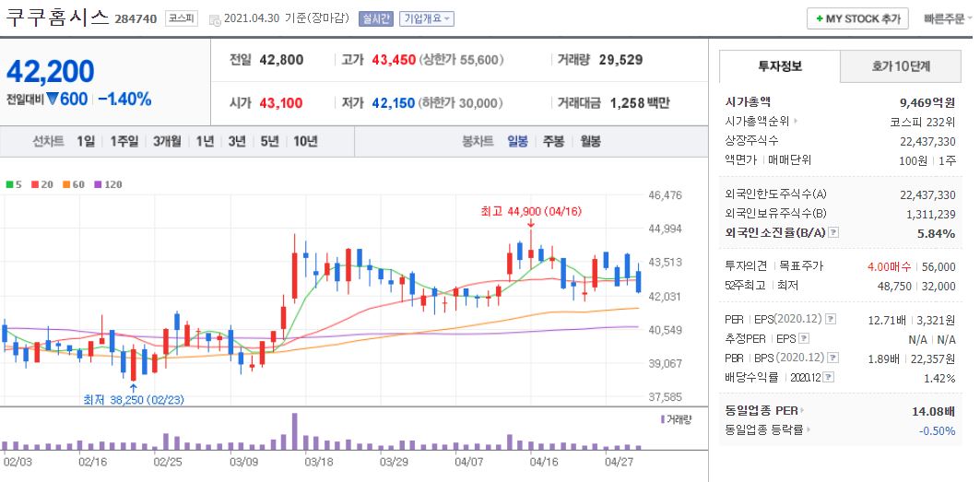
Task: Click the 코스피 market badge
Action: [x=182, y=18]
